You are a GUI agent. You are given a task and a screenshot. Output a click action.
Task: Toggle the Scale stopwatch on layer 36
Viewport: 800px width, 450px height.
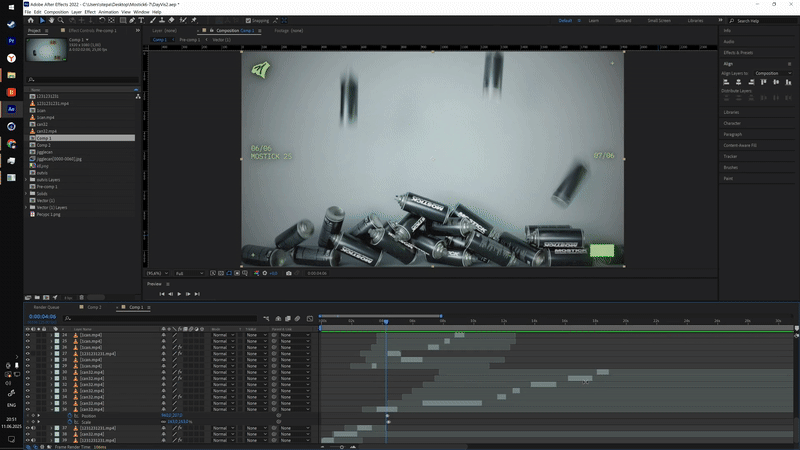pyautogui.click(x=70, y=422)
